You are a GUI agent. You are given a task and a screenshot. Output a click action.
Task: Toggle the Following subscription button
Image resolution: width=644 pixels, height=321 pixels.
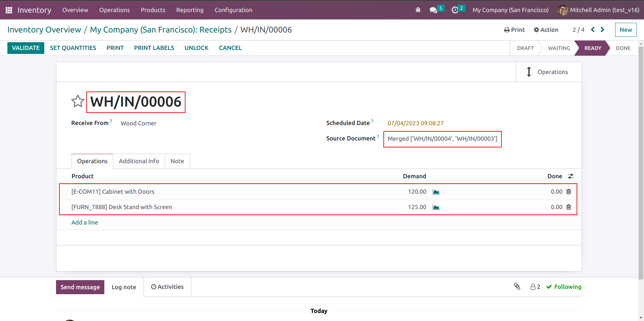coord(564,287)
